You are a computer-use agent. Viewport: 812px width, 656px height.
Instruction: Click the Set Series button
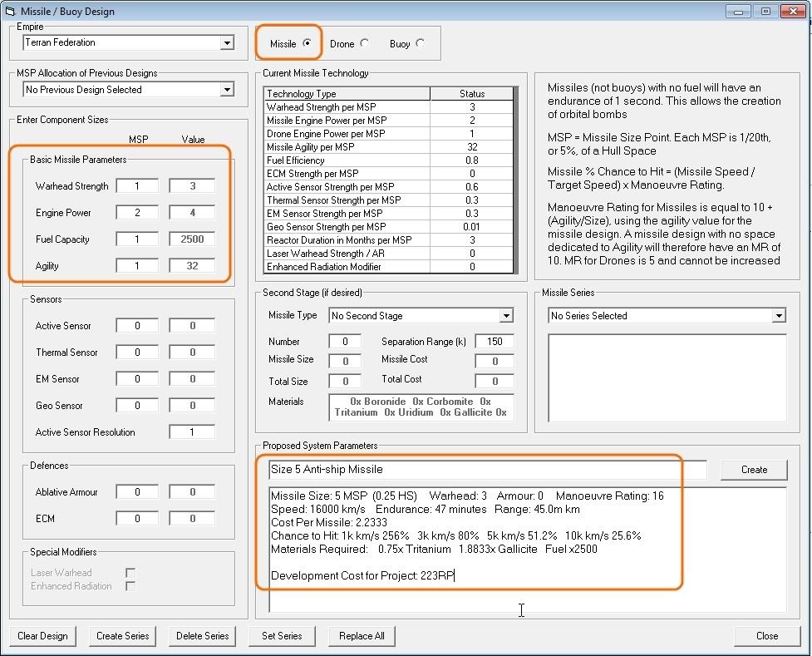coord(282,636)
